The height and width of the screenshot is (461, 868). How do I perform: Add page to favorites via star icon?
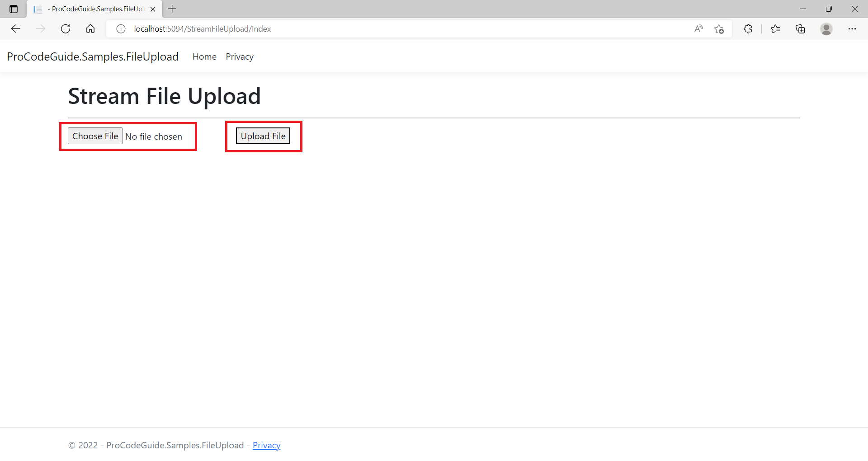(x=719, y=28)
